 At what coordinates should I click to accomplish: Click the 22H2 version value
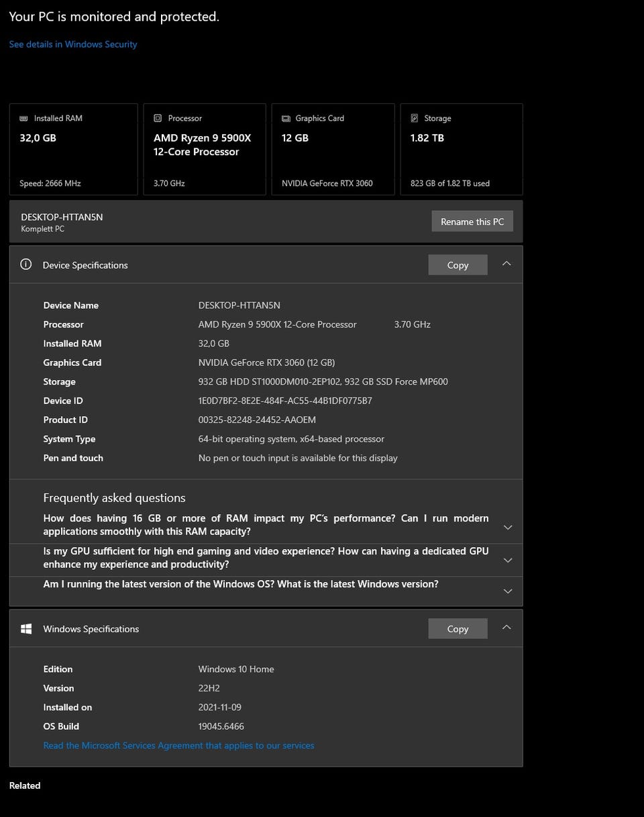[x=209, y=688]
